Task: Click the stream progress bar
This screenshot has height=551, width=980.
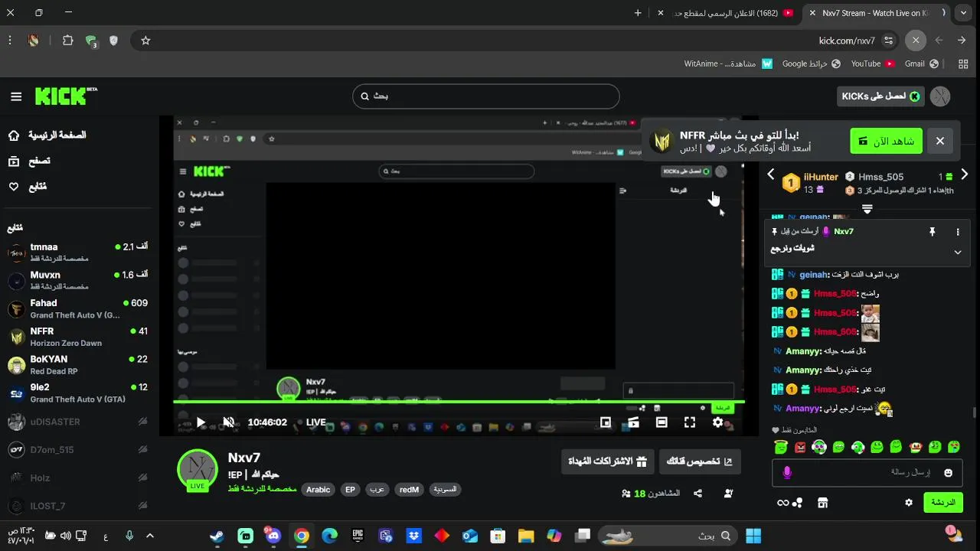Action: coord(459,402)
